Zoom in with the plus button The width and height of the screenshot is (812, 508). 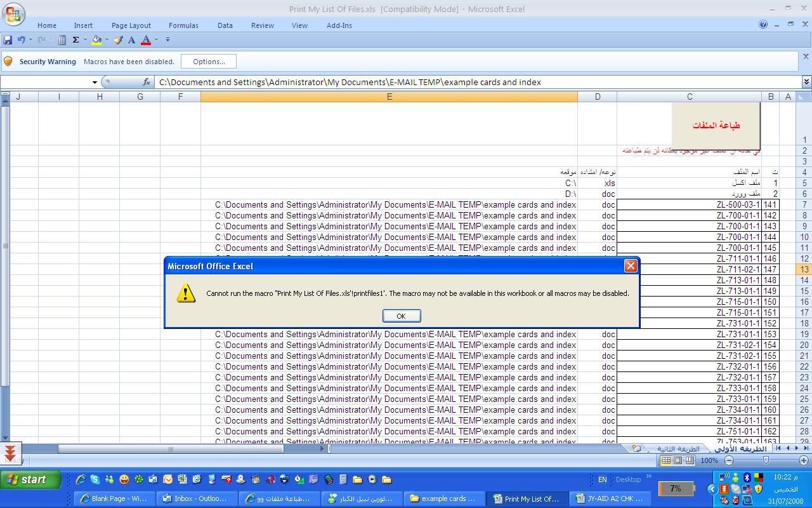pos(804,460)
